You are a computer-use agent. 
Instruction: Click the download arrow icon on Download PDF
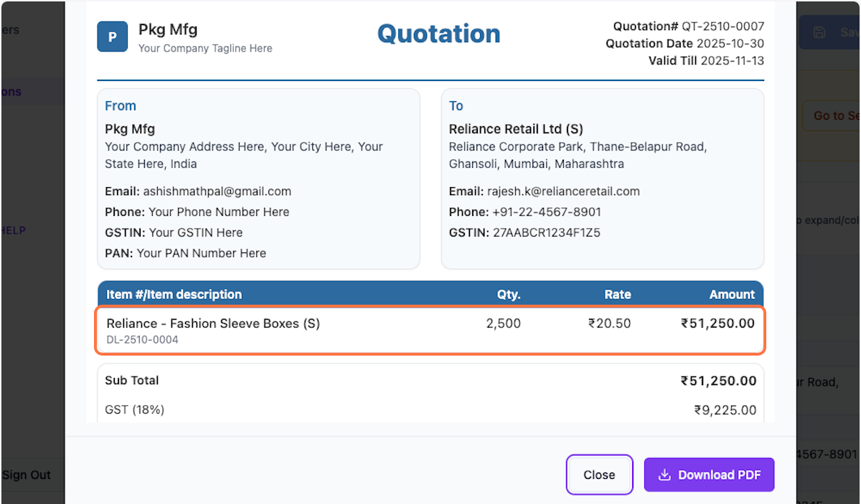[664, 475]
